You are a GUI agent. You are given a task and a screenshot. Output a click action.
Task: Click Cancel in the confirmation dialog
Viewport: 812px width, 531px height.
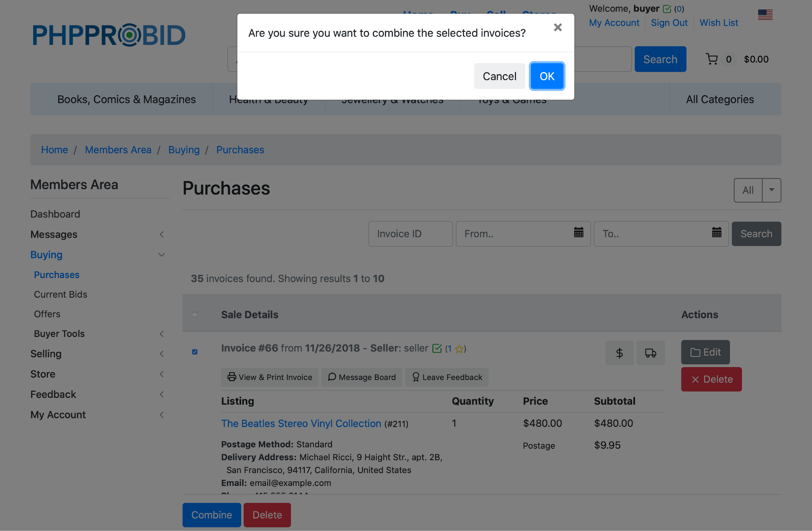[x=499, y=76]
